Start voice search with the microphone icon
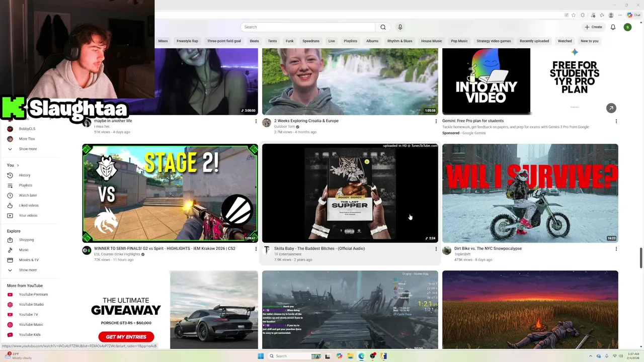Screen dimensions: 644x362 pyautogui.click(x=400, y=27)
